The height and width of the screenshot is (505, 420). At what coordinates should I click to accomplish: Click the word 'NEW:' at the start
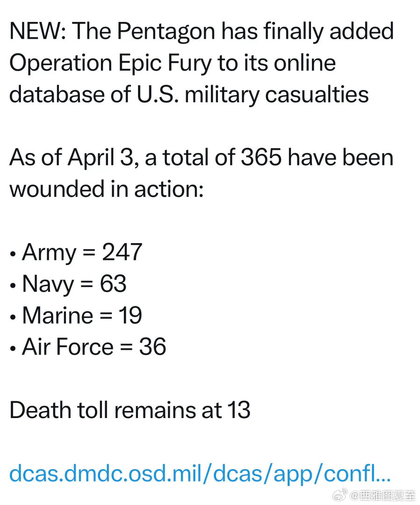pos(37,31)
